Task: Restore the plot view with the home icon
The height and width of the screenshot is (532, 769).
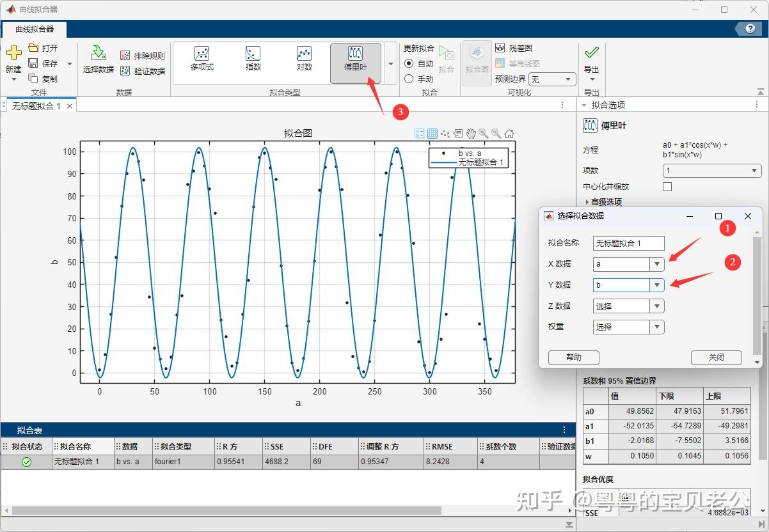Action: click(x=509, y=133)
